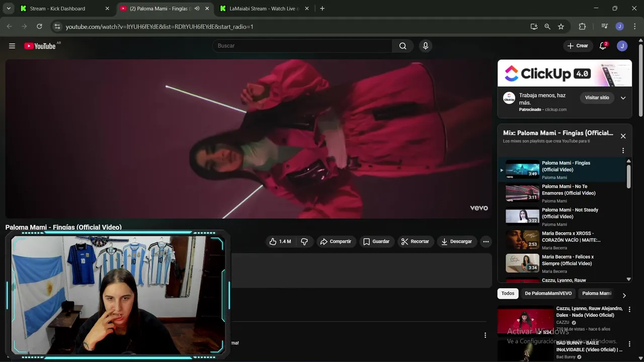Select Paloma Mami - Fingías playlist entry

pyautogui.click(x=562, y=170)
